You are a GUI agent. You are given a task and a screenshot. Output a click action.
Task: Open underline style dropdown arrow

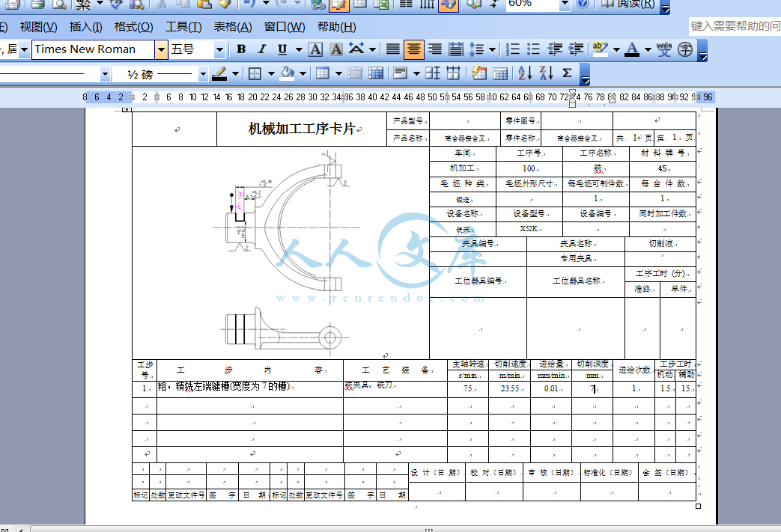tap(299, 50)
